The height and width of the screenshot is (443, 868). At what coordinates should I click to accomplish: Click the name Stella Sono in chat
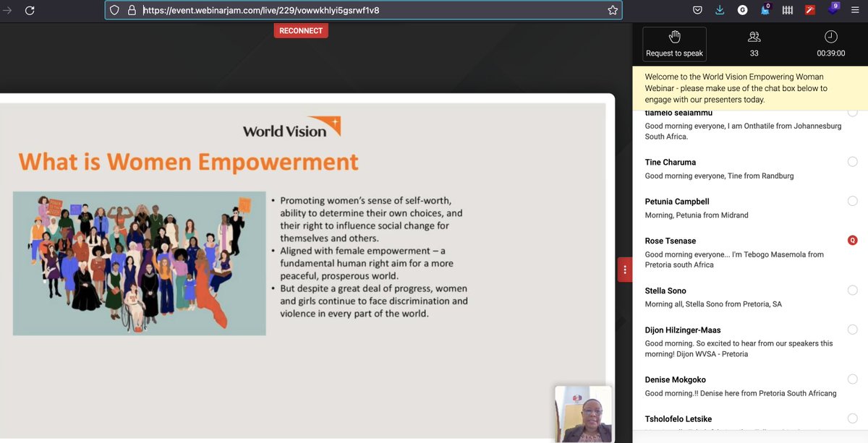665,291
